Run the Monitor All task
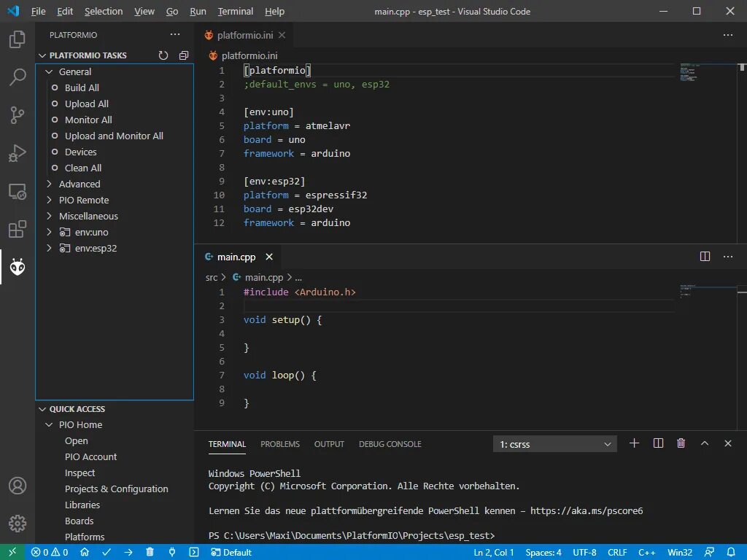 coord(89,120)
